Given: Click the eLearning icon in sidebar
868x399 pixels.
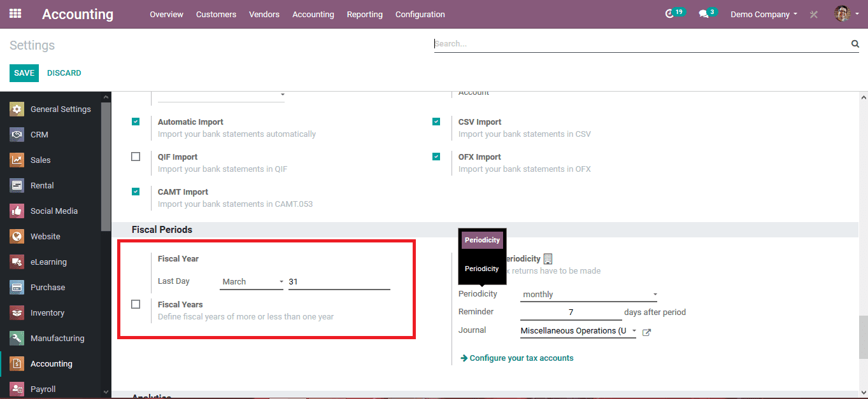Looking at the screenshot, I should click(17, 262).
